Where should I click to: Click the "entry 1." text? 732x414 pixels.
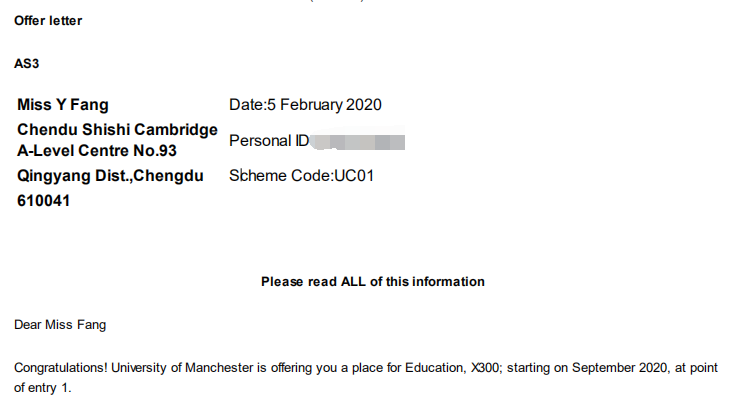tap(54, 387)
